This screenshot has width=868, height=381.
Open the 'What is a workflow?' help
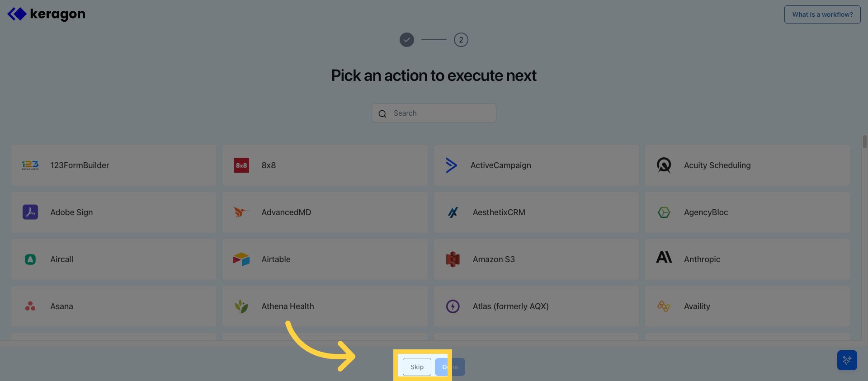point(822,14)
